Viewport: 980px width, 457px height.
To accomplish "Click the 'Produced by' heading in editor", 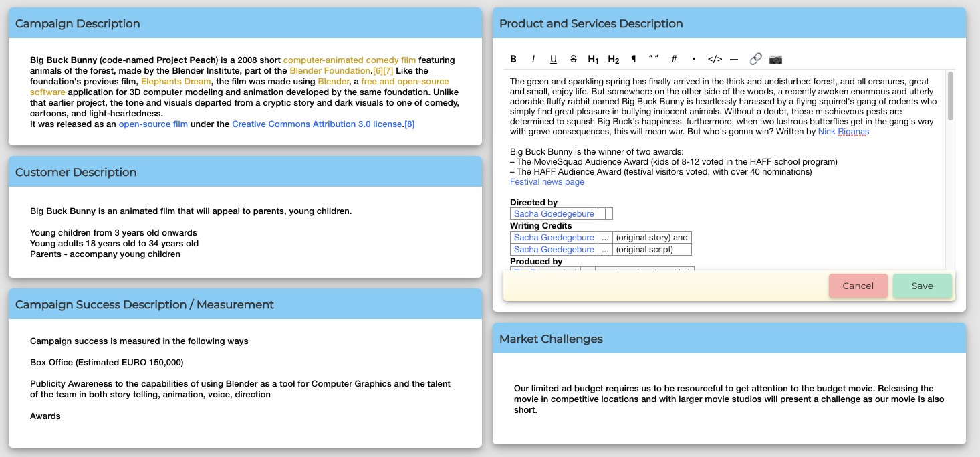I will [536, 262].
